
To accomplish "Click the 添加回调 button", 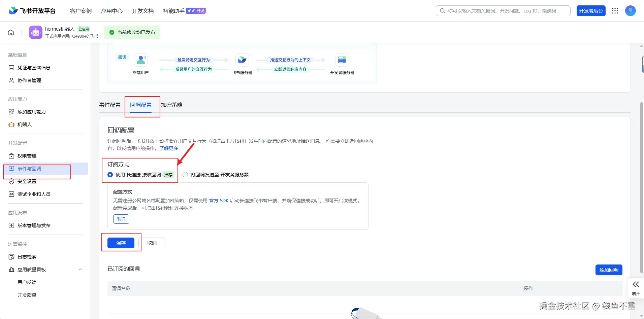I will pyautogui.click(x=609, y=270).
